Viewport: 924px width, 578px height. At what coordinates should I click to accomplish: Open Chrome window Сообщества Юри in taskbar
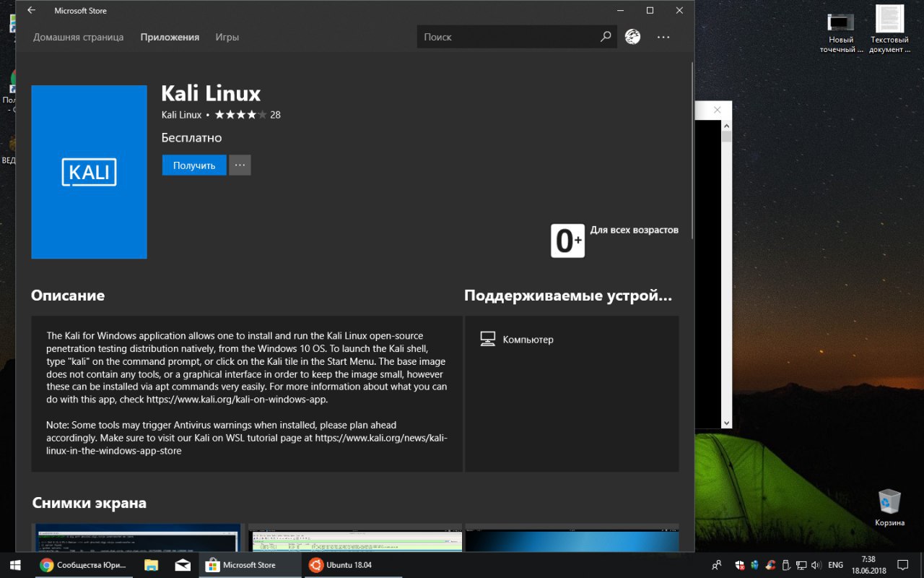pyautogui.click(x=83, y=564)
